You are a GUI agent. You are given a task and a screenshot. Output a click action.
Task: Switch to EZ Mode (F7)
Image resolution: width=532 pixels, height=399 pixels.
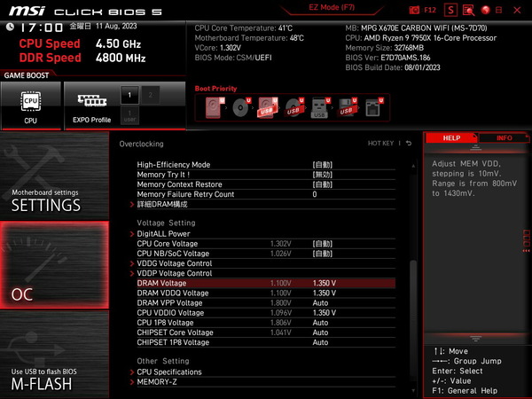[332, 7]
